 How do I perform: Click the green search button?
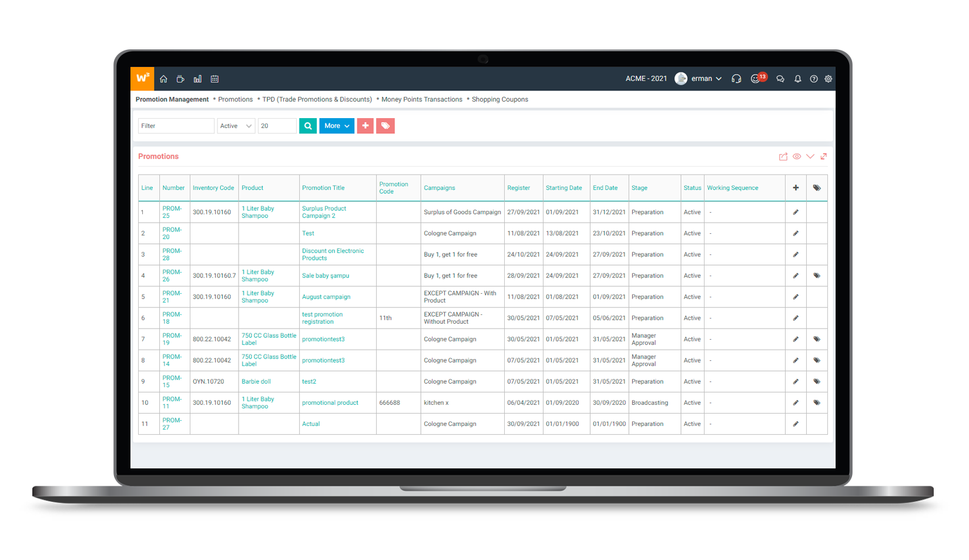point(307,126)
